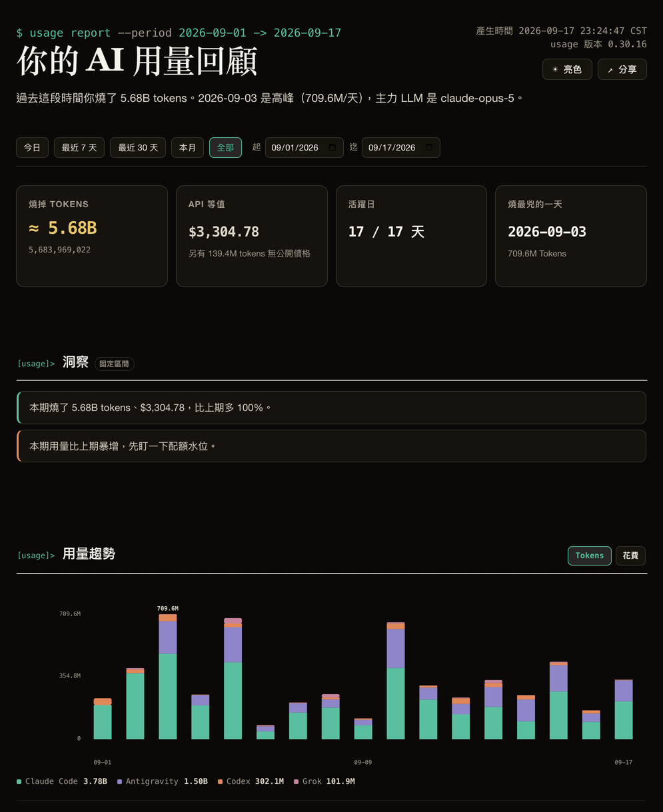663x812 pixels.
Task: Click the insight about 比上期多 100%
Action: (331, 408)
